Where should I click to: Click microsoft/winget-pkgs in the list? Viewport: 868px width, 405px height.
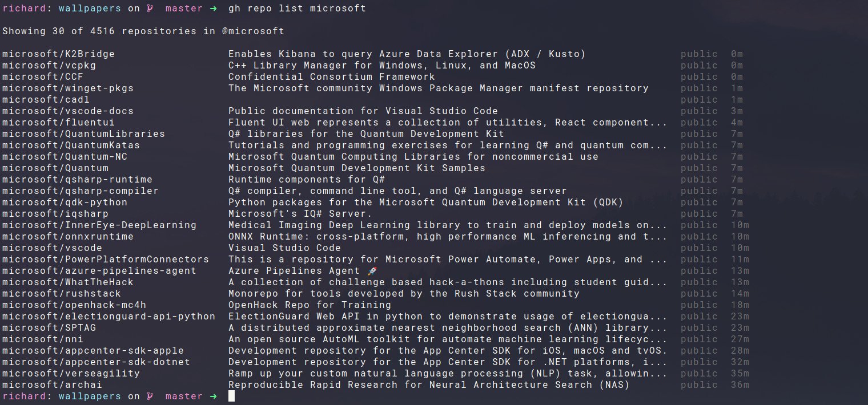(x=67, y=88)
